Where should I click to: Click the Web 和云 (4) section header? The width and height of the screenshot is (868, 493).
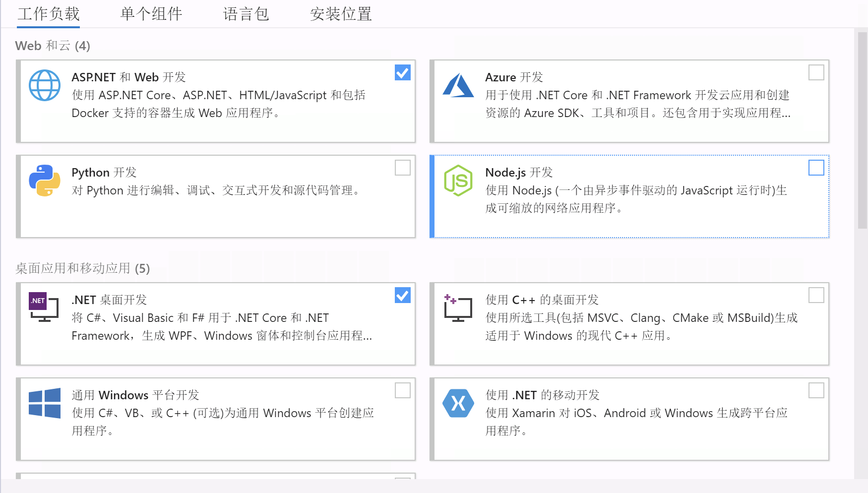tap(53, 46)
